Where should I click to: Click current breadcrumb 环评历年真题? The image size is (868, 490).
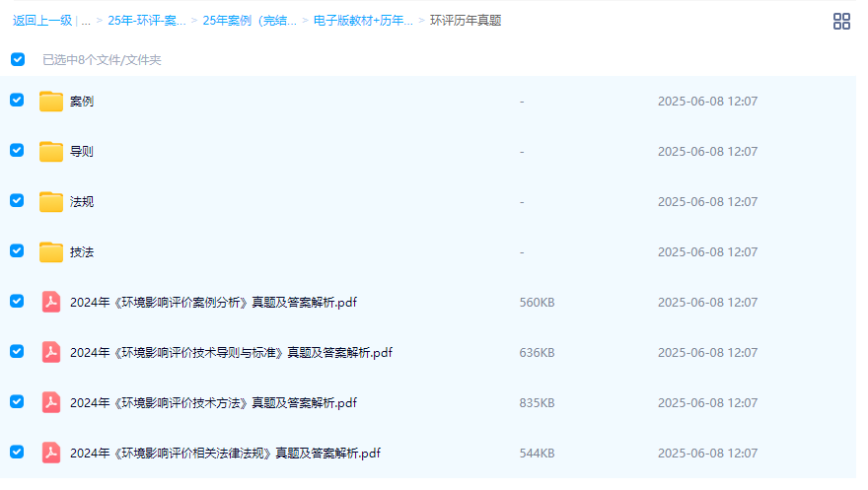(x=466, y=21)
